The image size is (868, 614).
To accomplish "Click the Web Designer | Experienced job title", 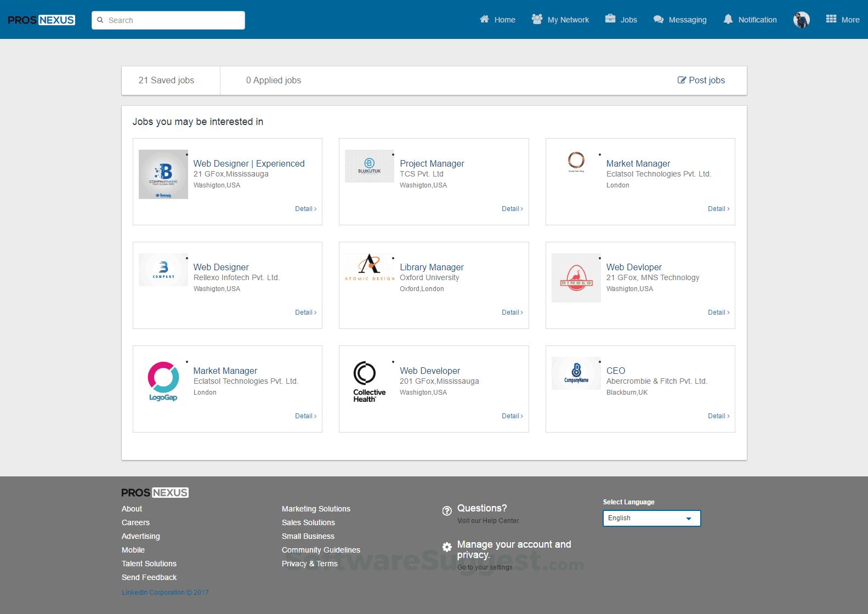I will [249, 163].
